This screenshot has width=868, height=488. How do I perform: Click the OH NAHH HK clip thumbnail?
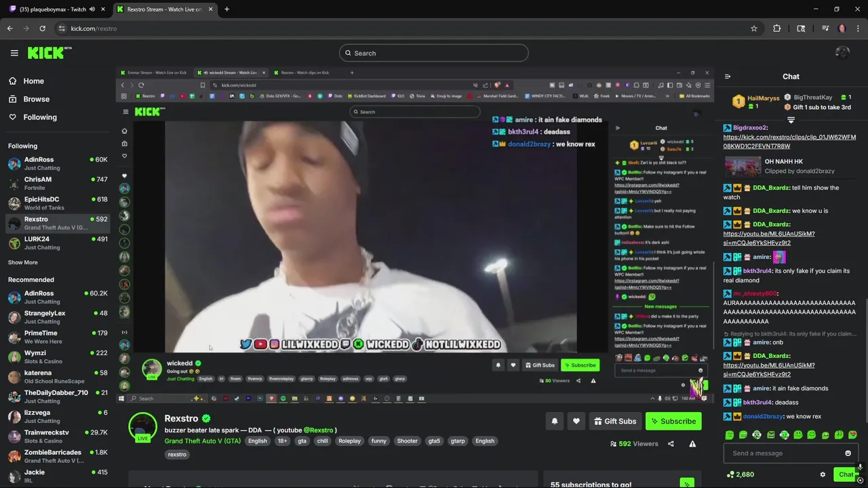click(743, 167)
